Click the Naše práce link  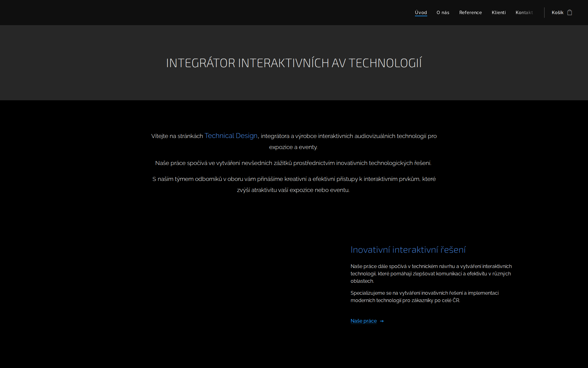[x=364, y=321]
